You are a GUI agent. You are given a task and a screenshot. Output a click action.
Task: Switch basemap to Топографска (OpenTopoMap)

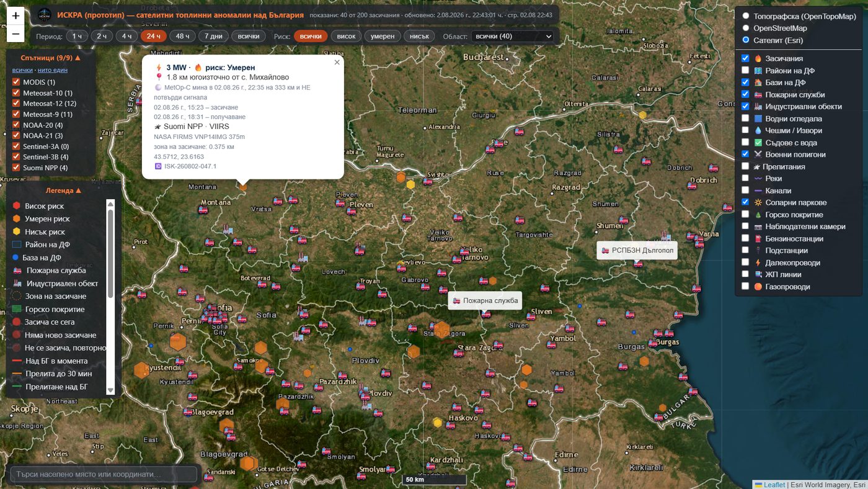pyautogui.click(x=746, y=16)
